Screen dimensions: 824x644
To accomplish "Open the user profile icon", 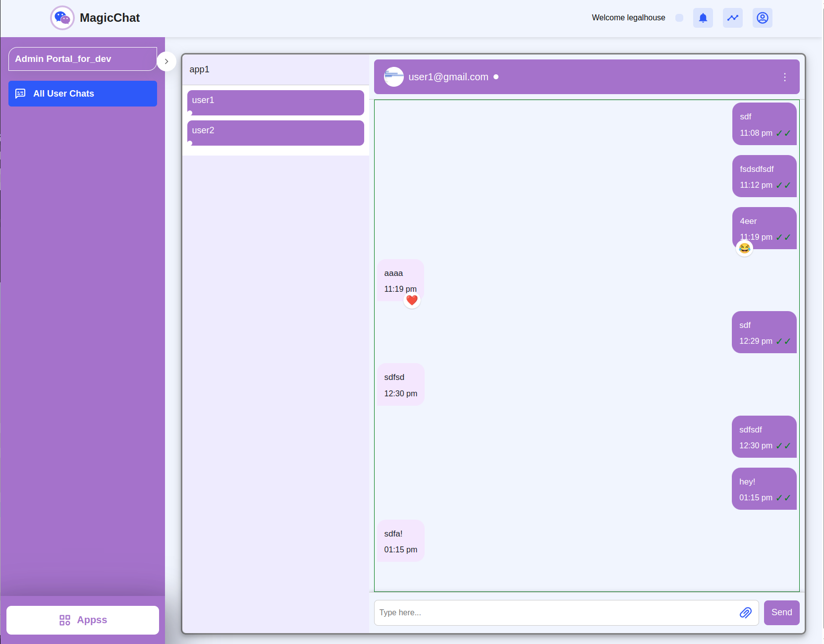I will (x=762, y=18).
